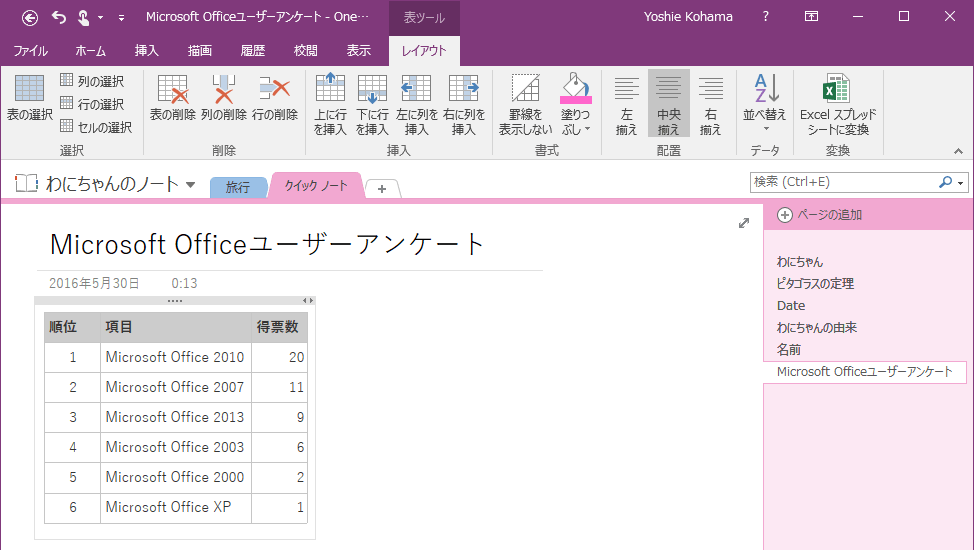Switch to the 描画 tab
This screenshot has width=974, height=550.
click(x=200, y=50)
